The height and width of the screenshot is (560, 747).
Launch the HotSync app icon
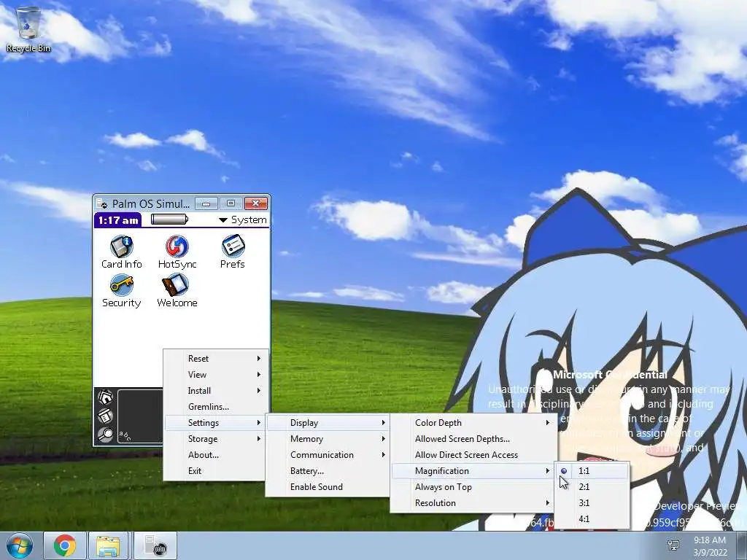click(x=177, y=246)
